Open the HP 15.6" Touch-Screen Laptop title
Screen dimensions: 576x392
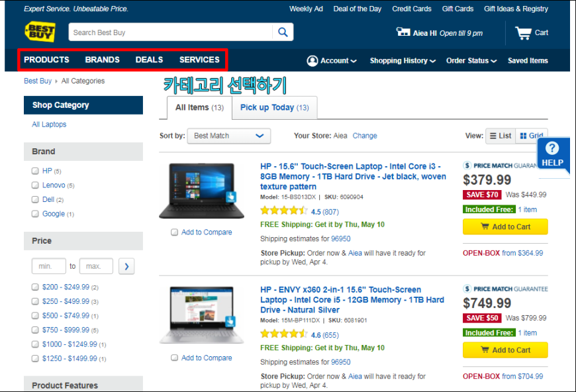[353, 176]
